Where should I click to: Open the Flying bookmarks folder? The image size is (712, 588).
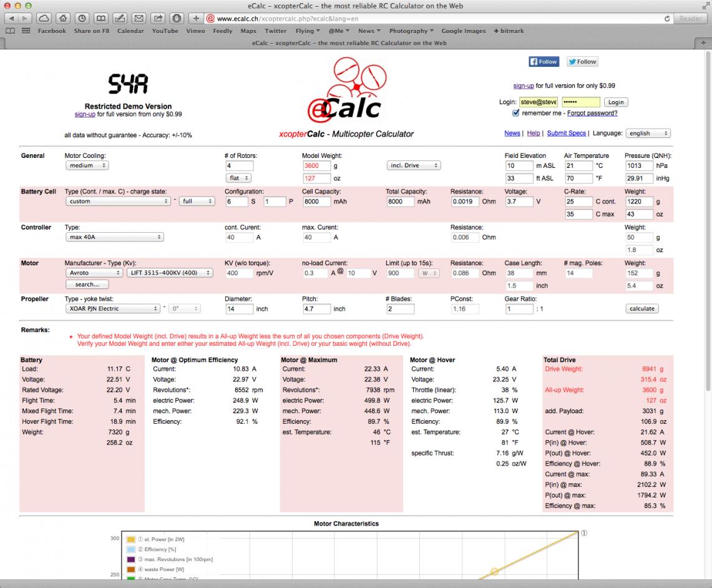click(x=308, y=31)
